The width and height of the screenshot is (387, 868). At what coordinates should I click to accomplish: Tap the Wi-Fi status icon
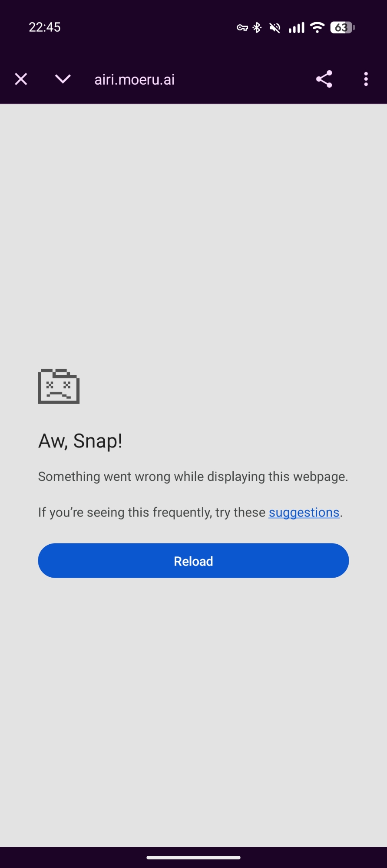click(x=318, y=28)
